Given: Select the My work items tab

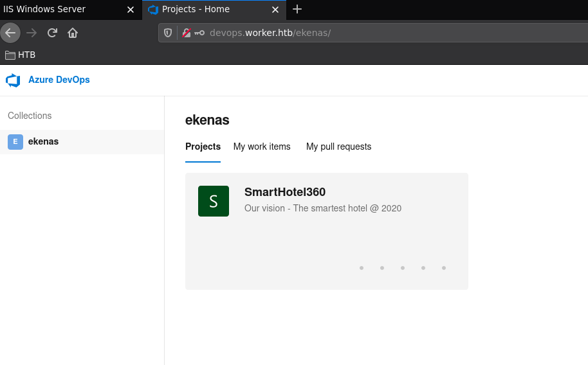Looking at the screenshot, I should click(x=262, y=147).
